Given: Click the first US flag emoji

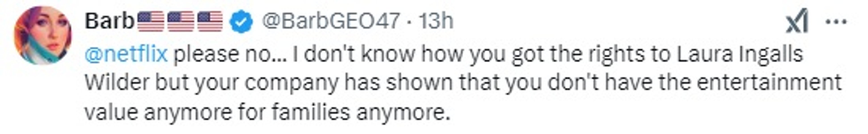Looking at the screenshot, I should (x=151, y=21).
